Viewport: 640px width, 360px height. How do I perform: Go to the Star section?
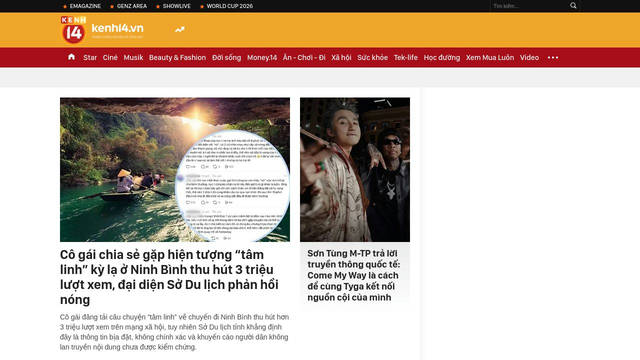(x=90, y=58)
